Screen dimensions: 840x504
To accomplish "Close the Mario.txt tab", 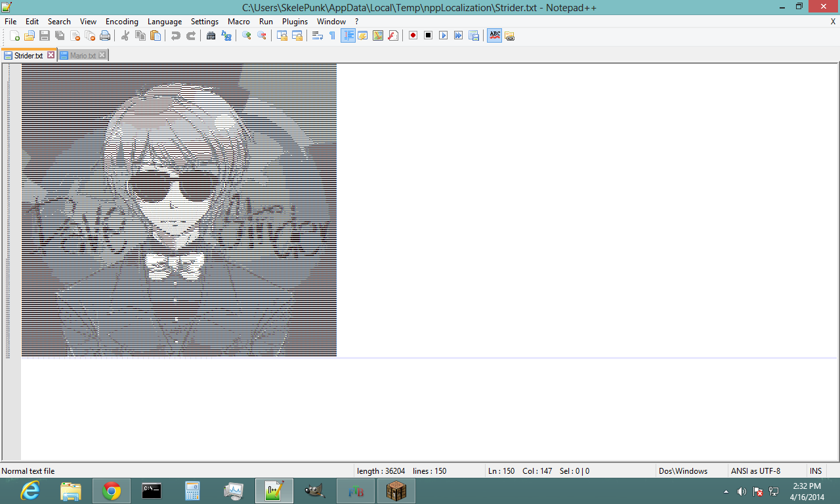I will [102, 56].
